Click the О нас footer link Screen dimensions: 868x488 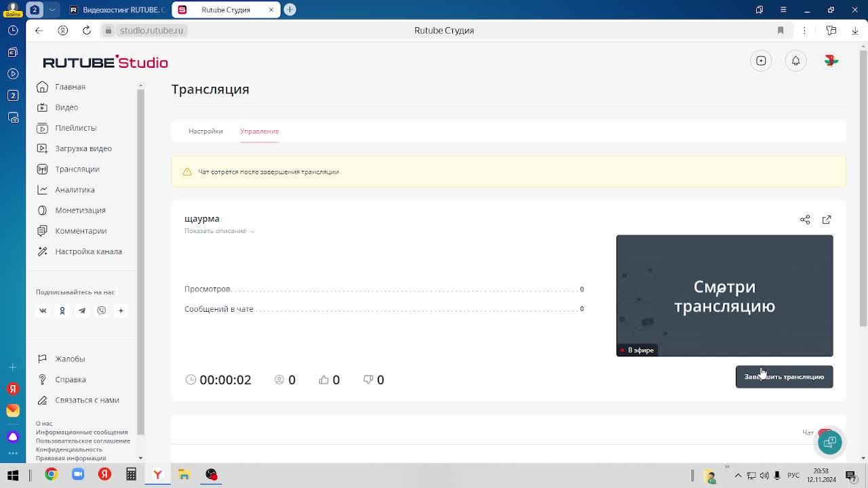click(x=44, y=424)
